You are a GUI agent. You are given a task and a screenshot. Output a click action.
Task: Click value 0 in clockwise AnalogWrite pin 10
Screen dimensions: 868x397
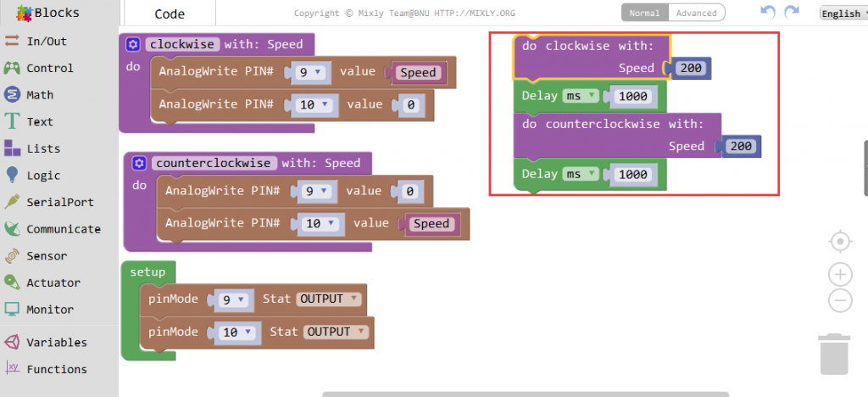tap(410, 104)
